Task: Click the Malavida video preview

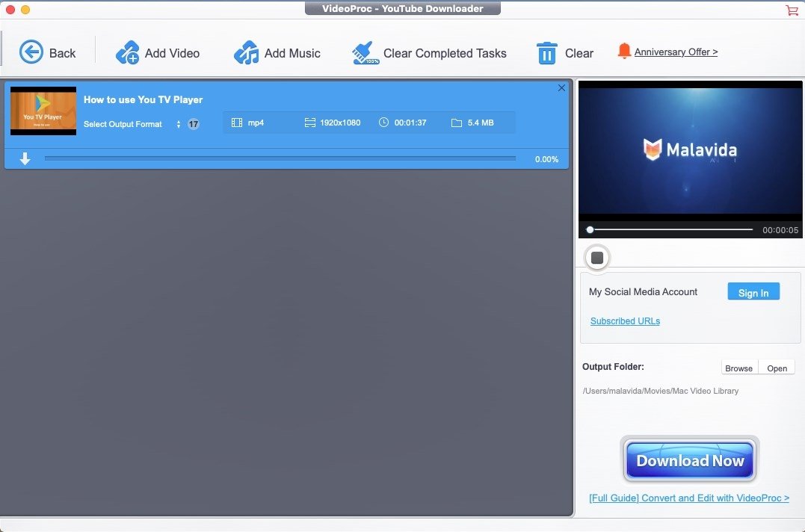Action: pos(690,152)
